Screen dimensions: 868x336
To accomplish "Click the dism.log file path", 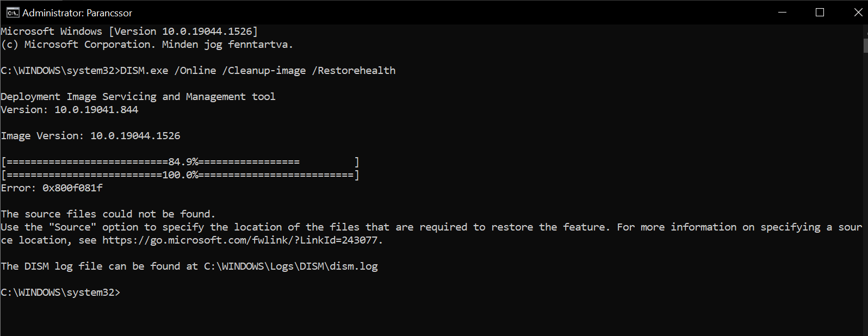I will [291, 266].
